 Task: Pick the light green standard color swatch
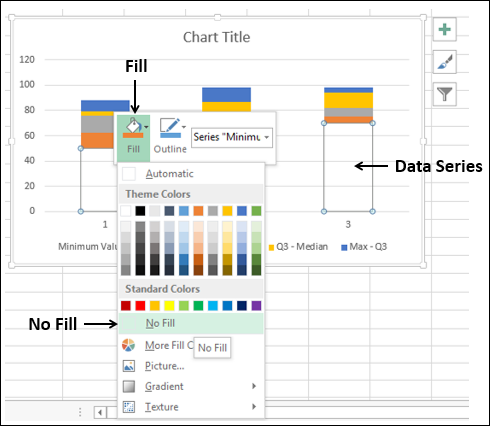184,306
